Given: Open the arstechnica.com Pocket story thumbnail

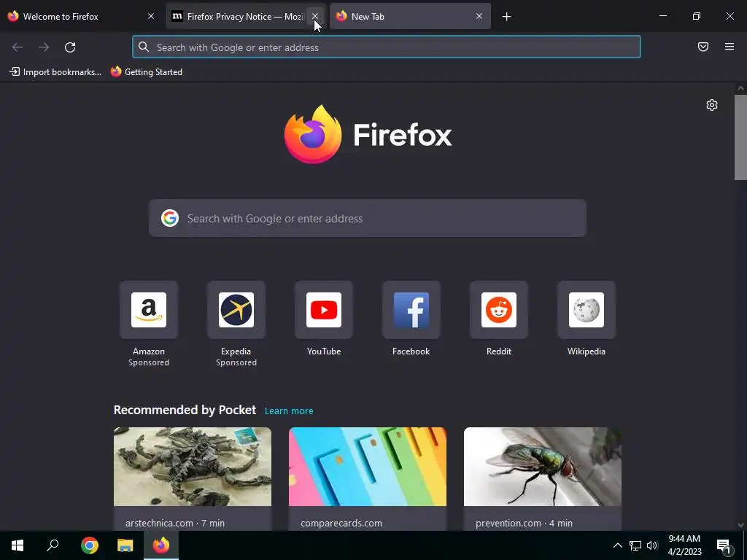Looking at the screenshot, I should pyautogui.click(x=193, y=467).
